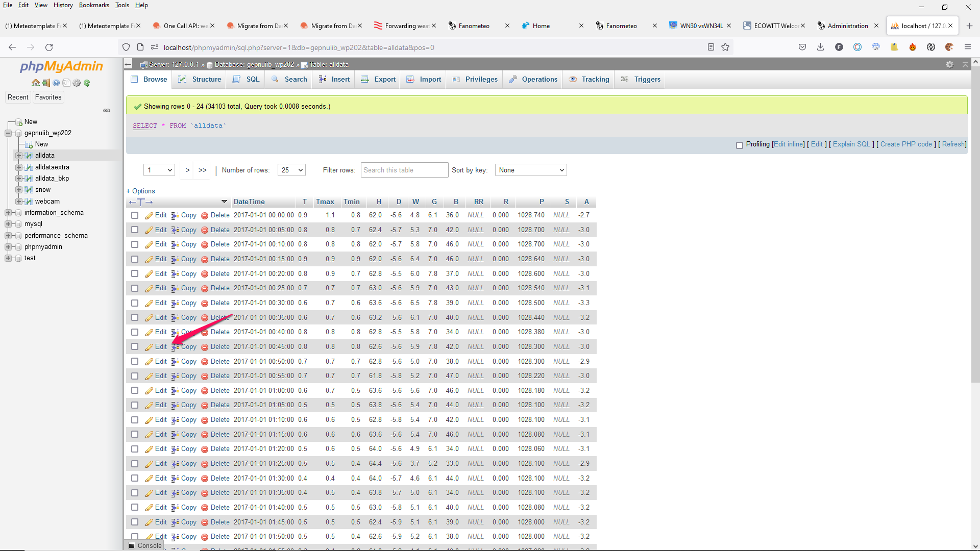The height and width of the screenshot is (551, 980).
Task: Open the Sort by key dropdown
Action: click(x=531, y=170)
